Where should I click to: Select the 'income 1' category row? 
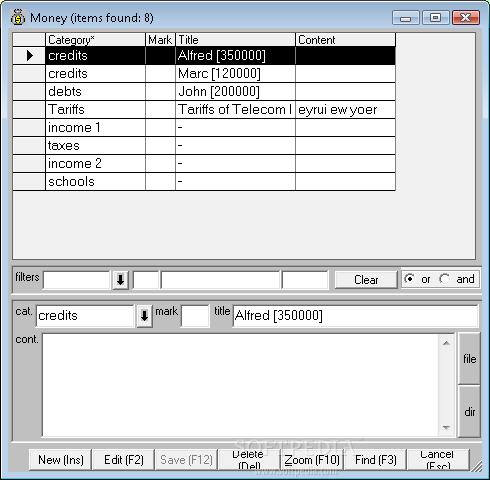coord(95,127)
